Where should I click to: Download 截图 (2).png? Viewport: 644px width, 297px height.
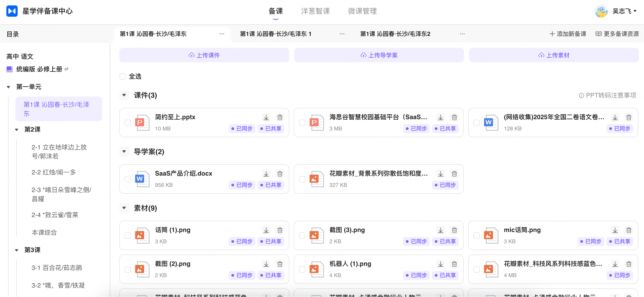[x=266, y=264]
